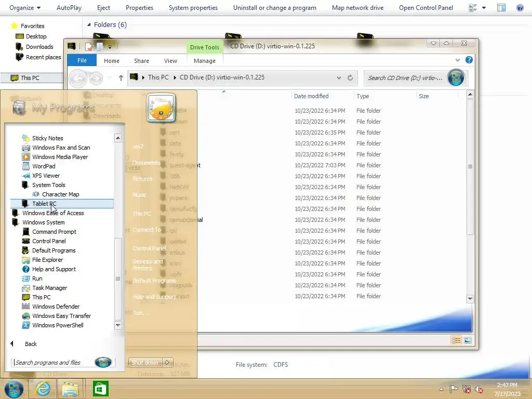
Task: Click Open Control Panel in command bar
Action: (426, 8)
